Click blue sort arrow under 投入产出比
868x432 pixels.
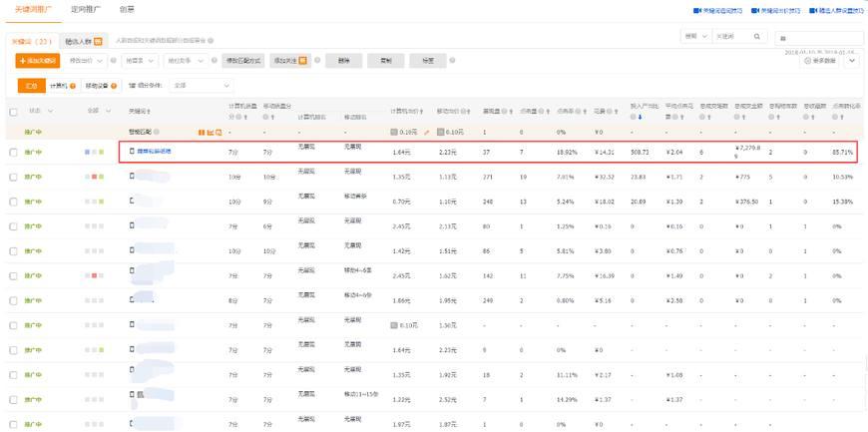640,117
